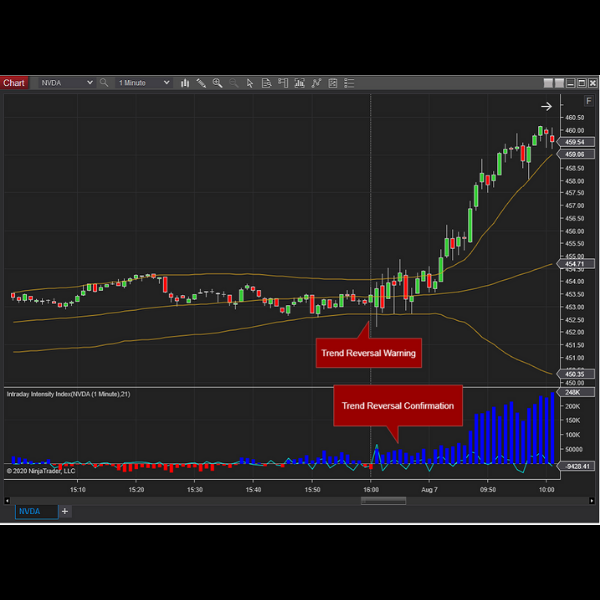The width and height of the screenshot is (600, 600).
Task: Open the 1 Minute interval dropdown
Action: point(168,83)
